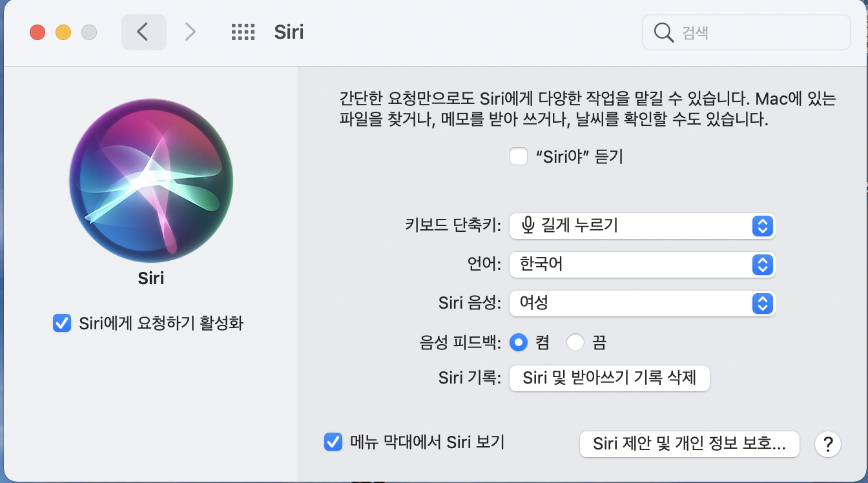Go back with the left chevron
Image resolution: width=868 pixels, height=483 pixels.
tap(143, 32)
